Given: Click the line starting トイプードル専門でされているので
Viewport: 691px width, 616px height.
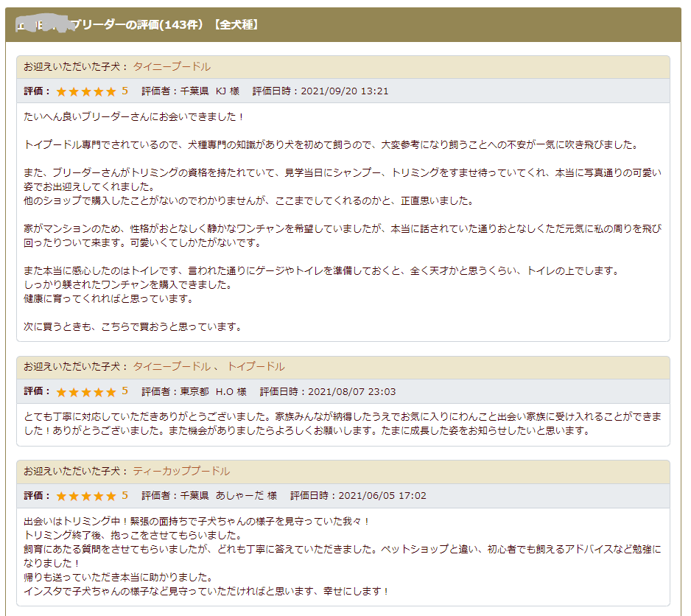Looking at the screenshot, I should (332, 144).
